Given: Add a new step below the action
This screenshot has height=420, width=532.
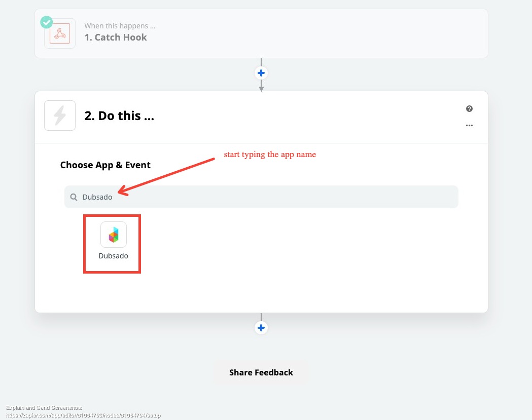Looking at the screenshot, I should 261,328.
